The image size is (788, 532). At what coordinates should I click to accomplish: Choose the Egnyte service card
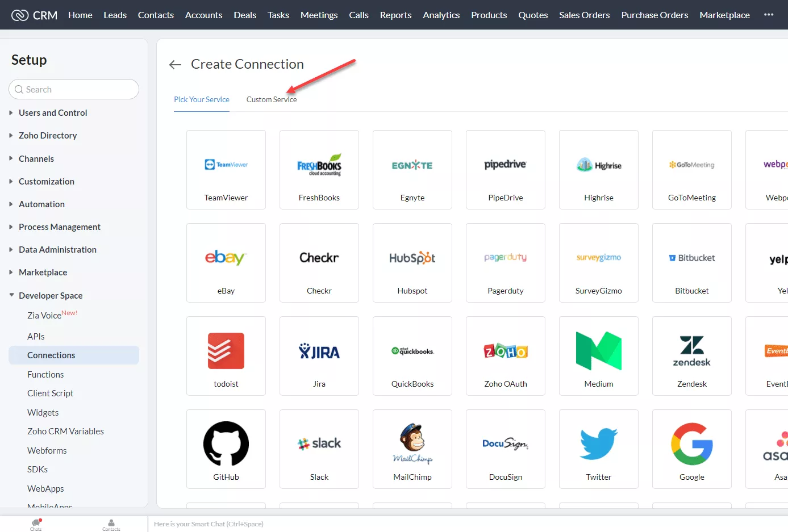click(412, 170)
